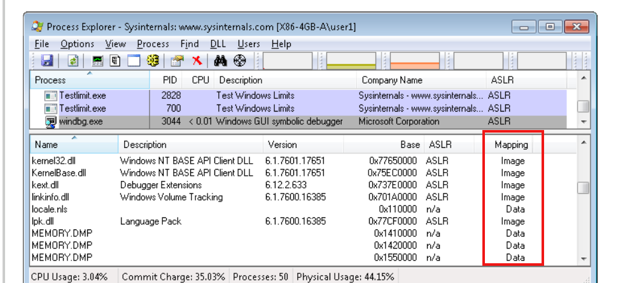
Task: Click Processes: 50 in the status bar
Action: point(261,277)
